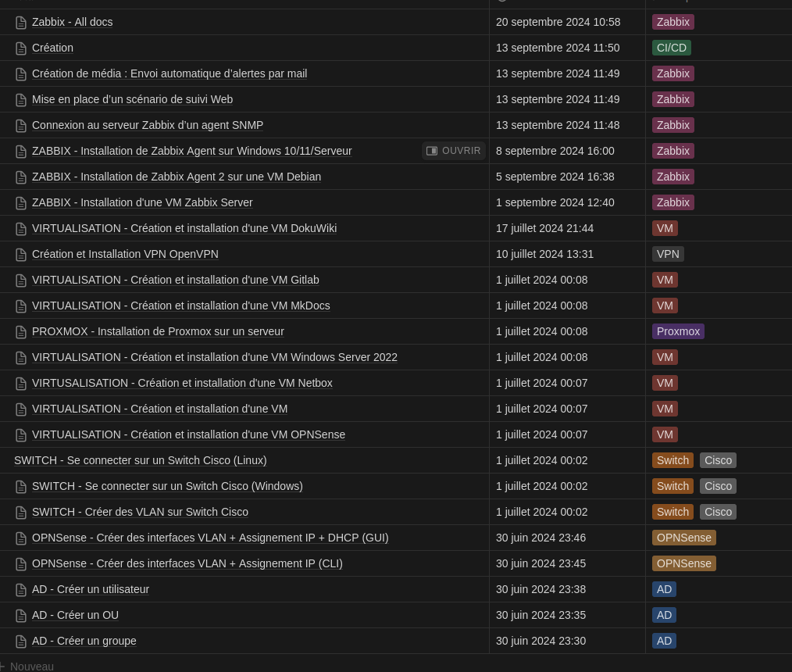Select the page icon beside "SWITCH - Créer des VLAN"
Screen dimensions: 792x672
click(21, 513)
